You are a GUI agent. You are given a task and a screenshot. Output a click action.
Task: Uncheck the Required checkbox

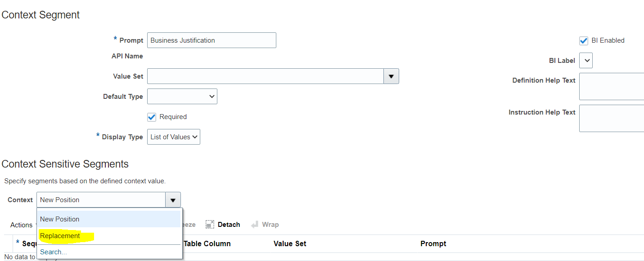[152, 117]
